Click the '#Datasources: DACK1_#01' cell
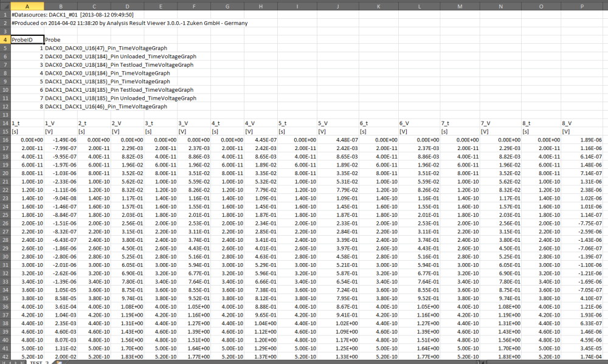Screen dimensions: 608x364 [x=72, y=15]
